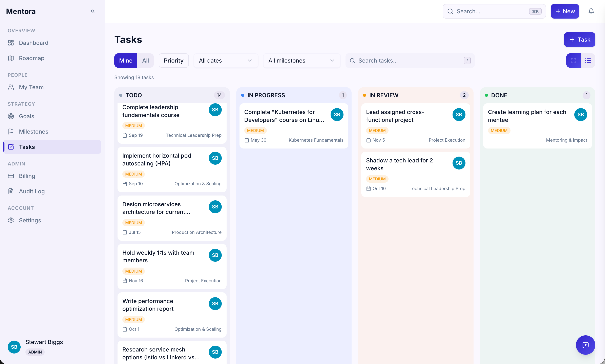This screenshot has height=364, width=605.
Task: Click the Showing 18 tasks text
Action: click(x=134, y=77)
